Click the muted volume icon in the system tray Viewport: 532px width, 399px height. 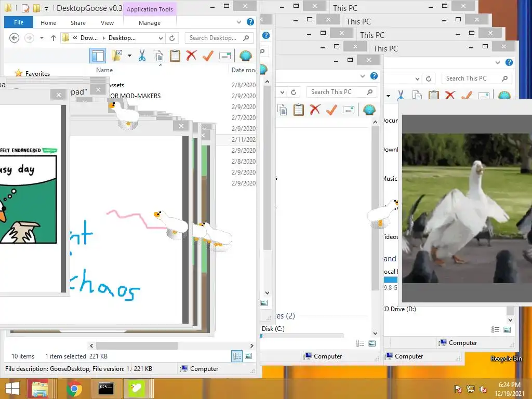pos(483,389)
